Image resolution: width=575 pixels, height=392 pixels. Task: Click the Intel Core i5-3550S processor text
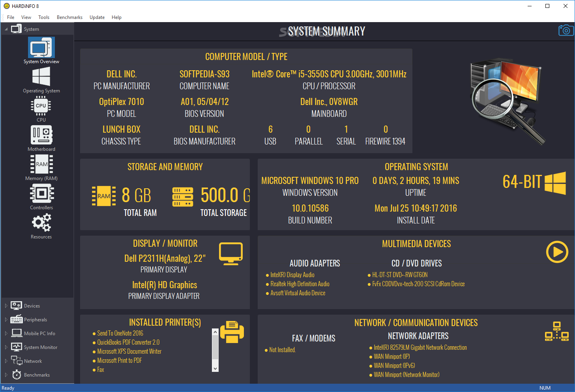(x=329, y=74)
